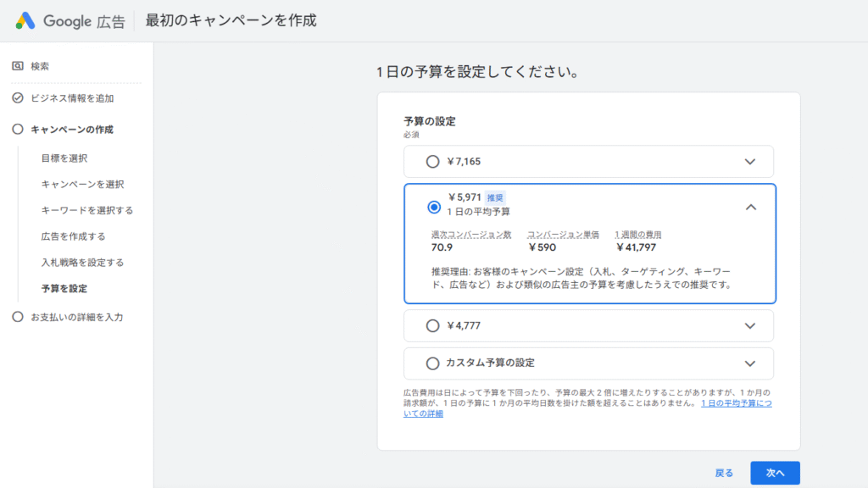This screenshot has height=488, width=868.
Task: Expand the ¥4,777 option details
Action: [x=749, y=325]
